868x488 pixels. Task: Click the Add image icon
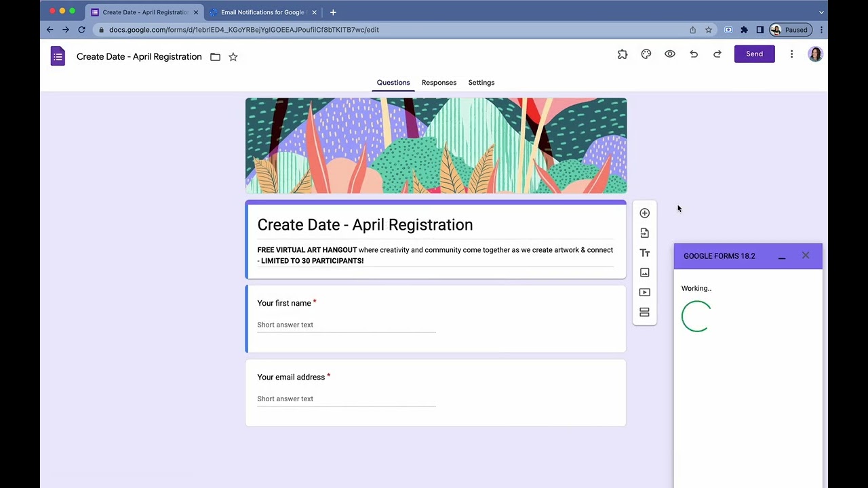(x=644, y=272)
